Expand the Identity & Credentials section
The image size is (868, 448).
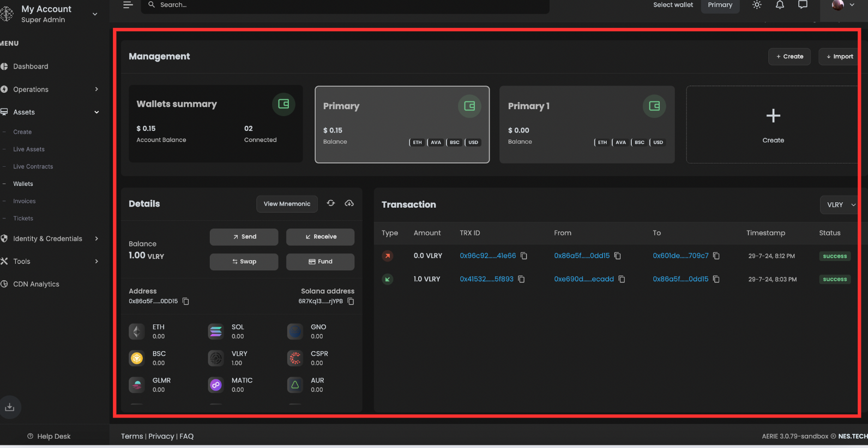(49, 239)
